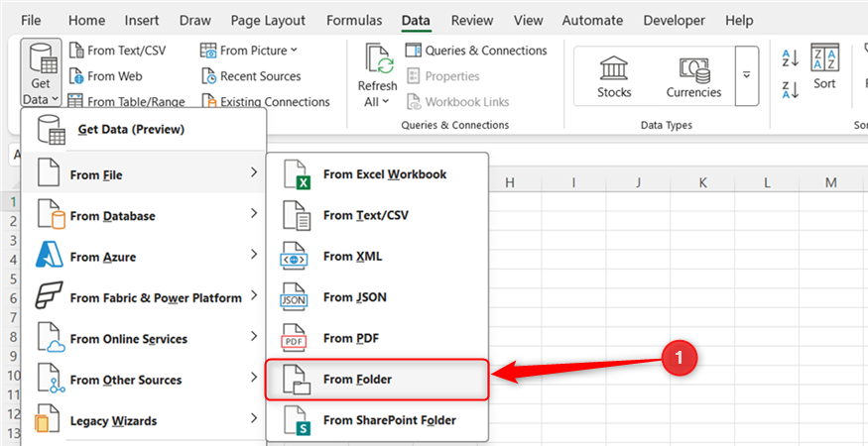Choose From XML option
This screenshot has width=868, height=446.
(x=378, y=256)
